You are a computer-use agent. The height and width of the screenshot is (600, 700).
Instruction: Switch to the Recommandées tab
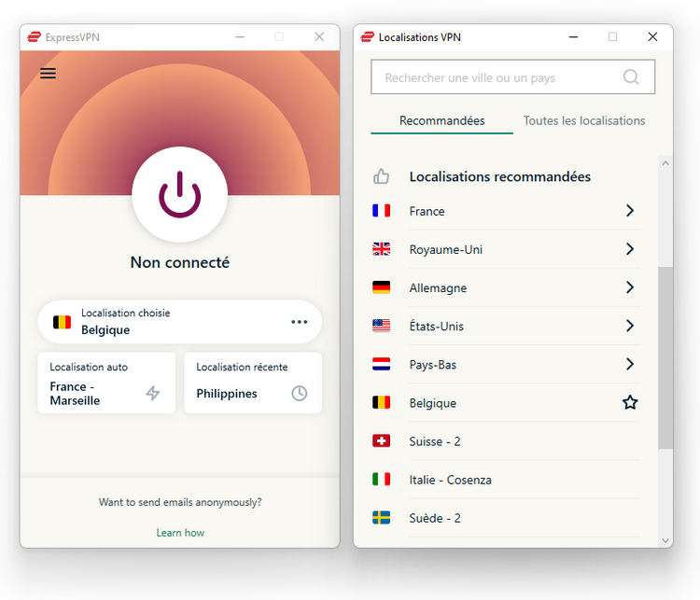[442, 120]
